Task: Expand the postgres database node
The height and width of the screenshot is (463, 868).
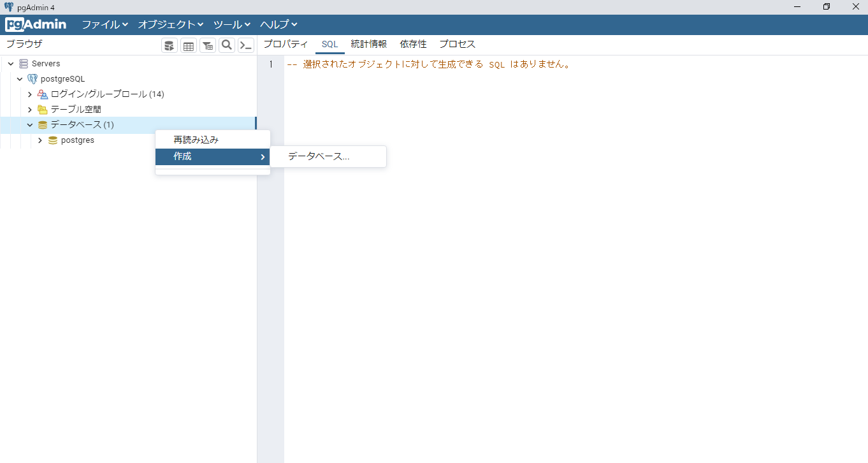Action: (x=40, y=140)
